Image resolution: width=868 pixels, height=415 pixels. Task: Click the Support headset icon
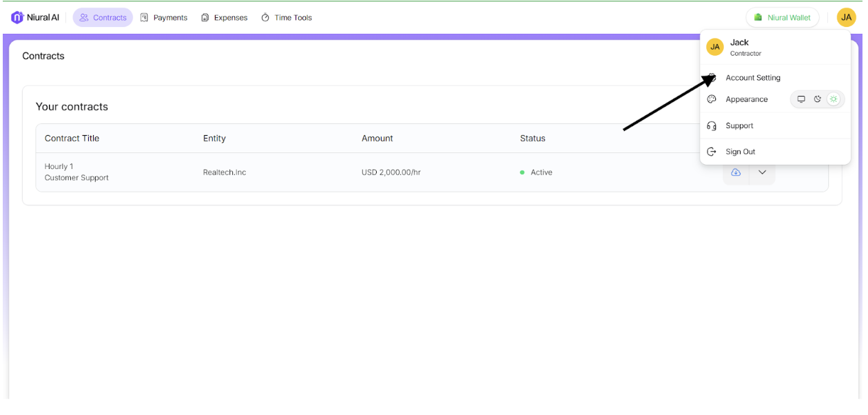[x=712, y=126]
